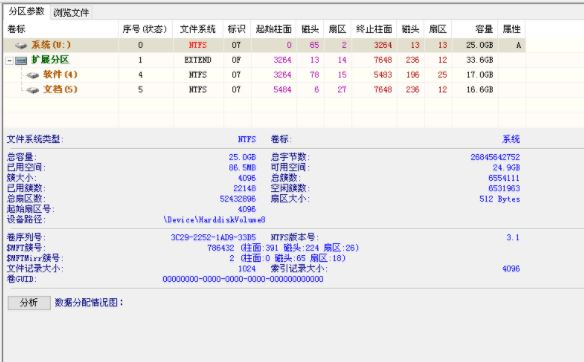Click the 容量 column header
This screenshot has height=362, width=584.
pos(474,29)
